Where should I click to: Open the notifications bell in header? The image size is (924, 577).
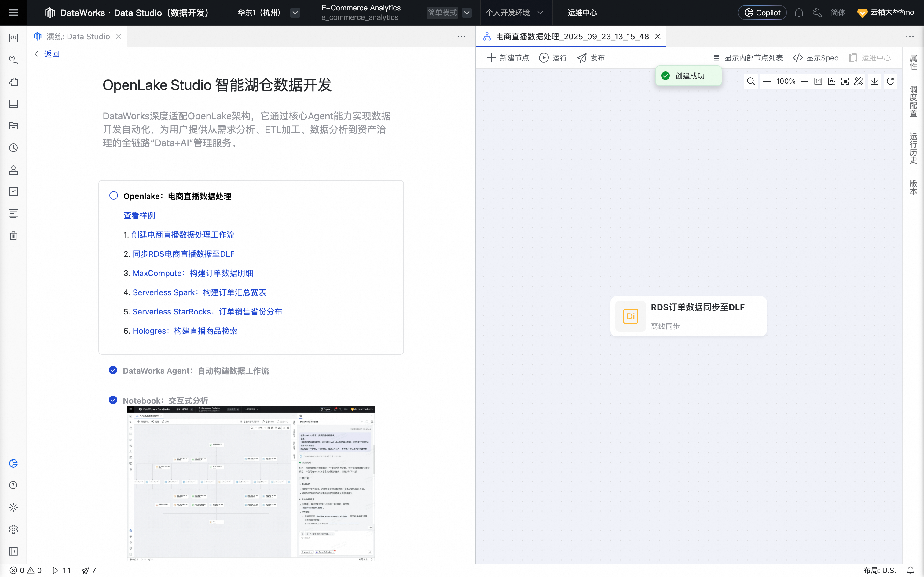[x=799, y=13]
